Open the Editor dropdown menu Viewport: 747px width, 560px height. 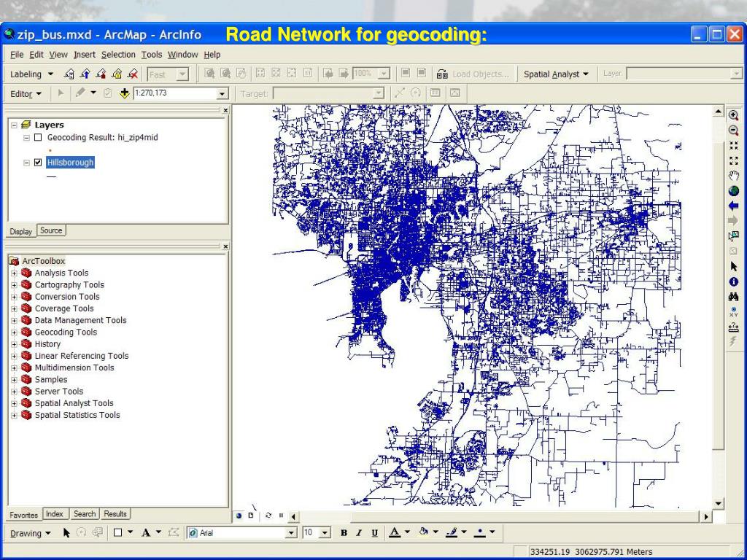tap(26, 94)
